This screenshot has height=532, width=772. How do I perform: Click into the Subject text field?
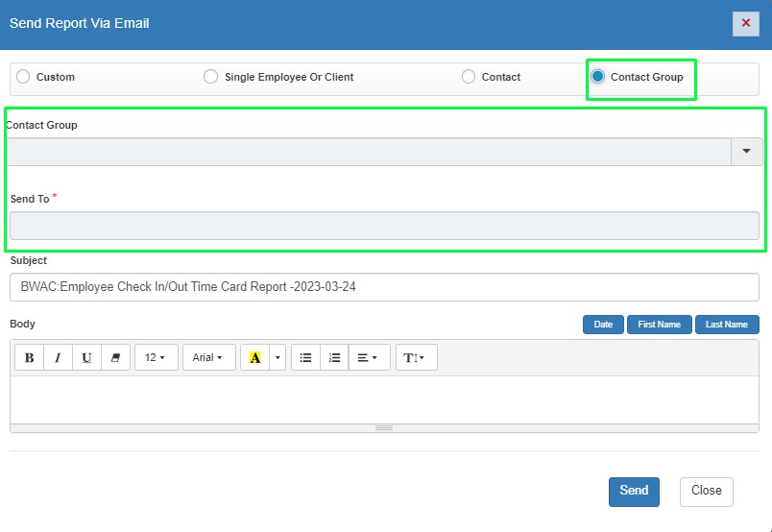coord(384,287)
